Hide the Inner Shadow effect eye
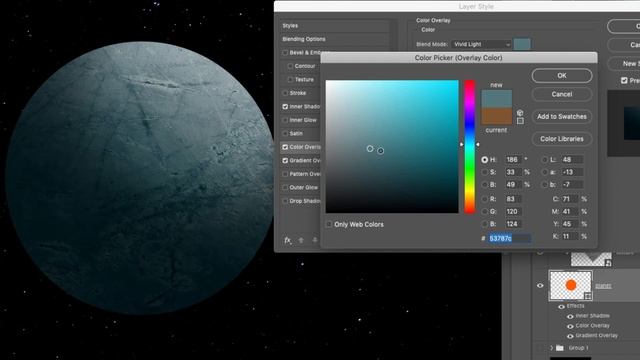The width and height of the screenshot is (640, 360). click(x=570, y=316)
